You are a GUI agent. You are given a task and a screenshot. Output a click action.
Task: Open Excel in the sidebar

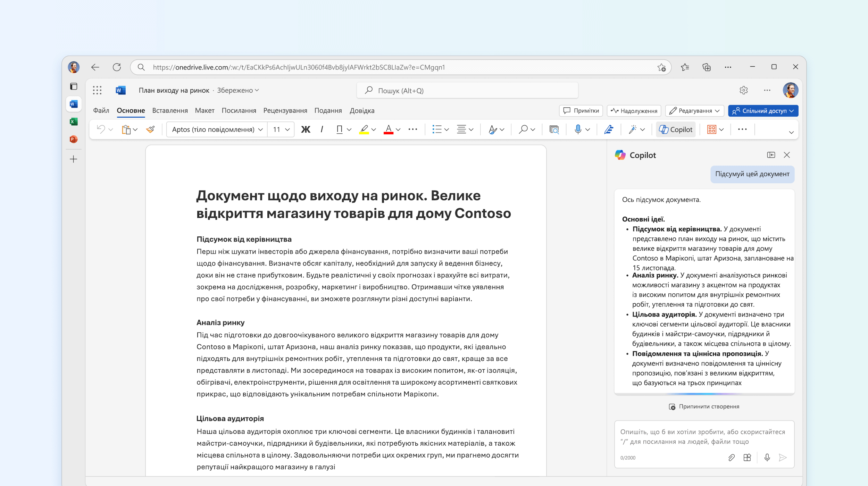(x=73, y=121)
